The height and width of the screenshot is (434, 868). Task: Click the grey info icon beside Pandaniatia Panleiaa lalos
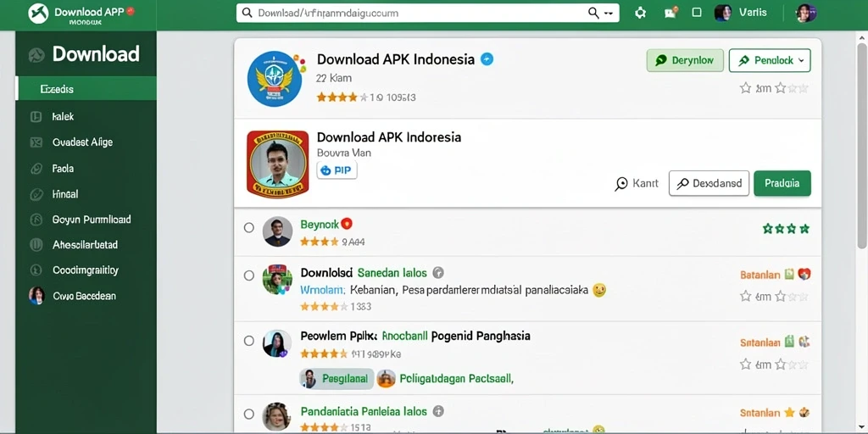(x=438, y=411)
